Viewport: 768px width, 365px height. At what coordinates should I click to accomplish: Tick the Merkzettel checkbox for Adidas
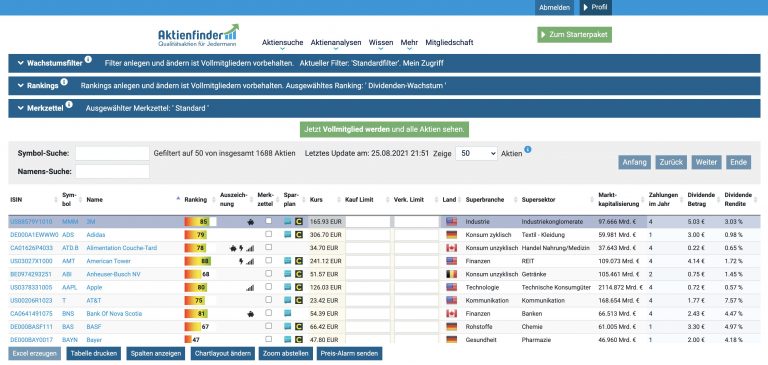(x=268, y=234)
